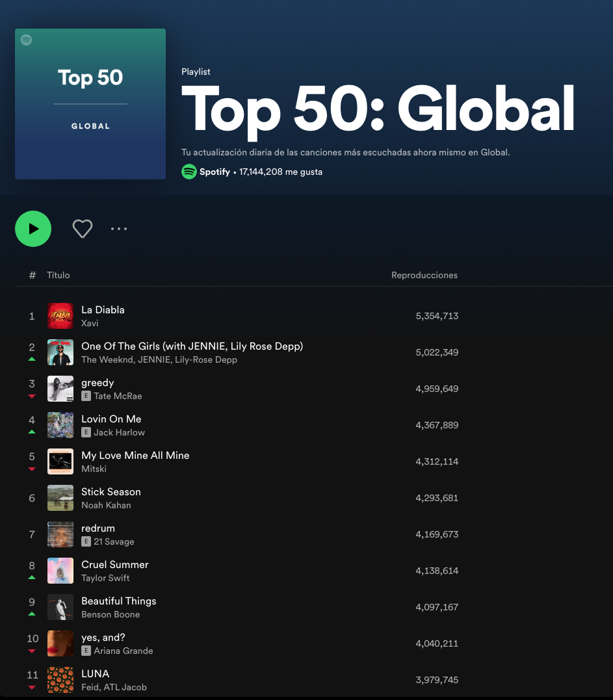The height and width of the screenshot is (700, 613).
Task: Open artist Feid
Action: tap(90, 688)
